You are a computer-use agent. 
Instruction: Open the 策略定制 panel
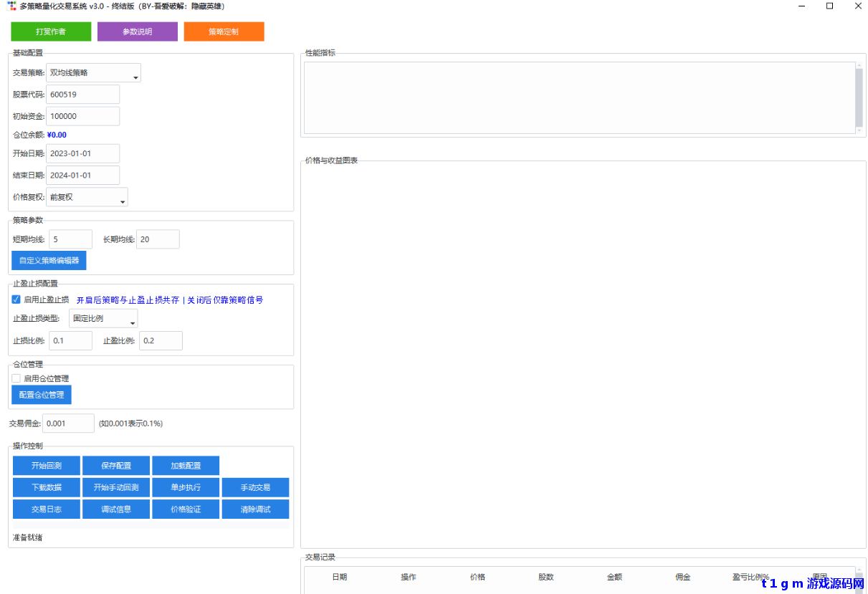click(224, 32)
